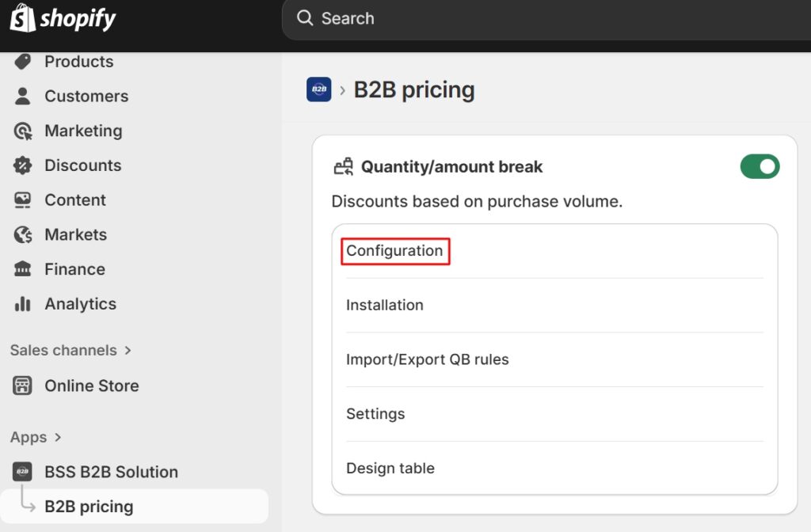Open Customers in sidebar
This screenshot has width=811, height=532.
point(86,96)
